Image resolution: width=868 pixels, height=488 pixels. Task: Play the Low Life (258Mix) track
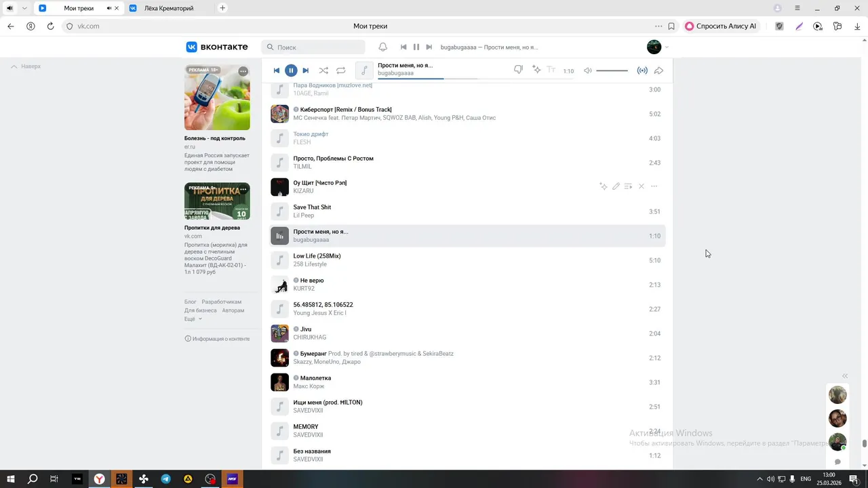279,260
